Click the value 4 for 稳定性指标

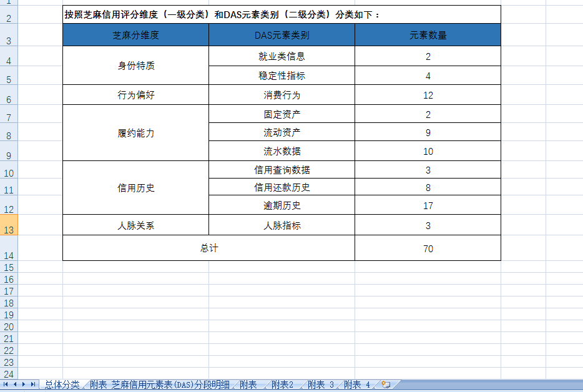pyautogui.click(x=428, y=76)
